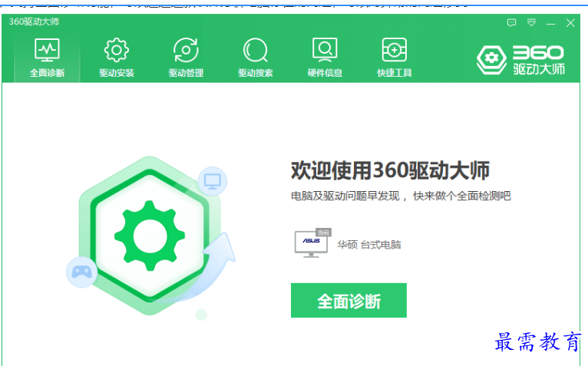Go to 驱动搜索 magnifier tab

[x=256, y=58]
